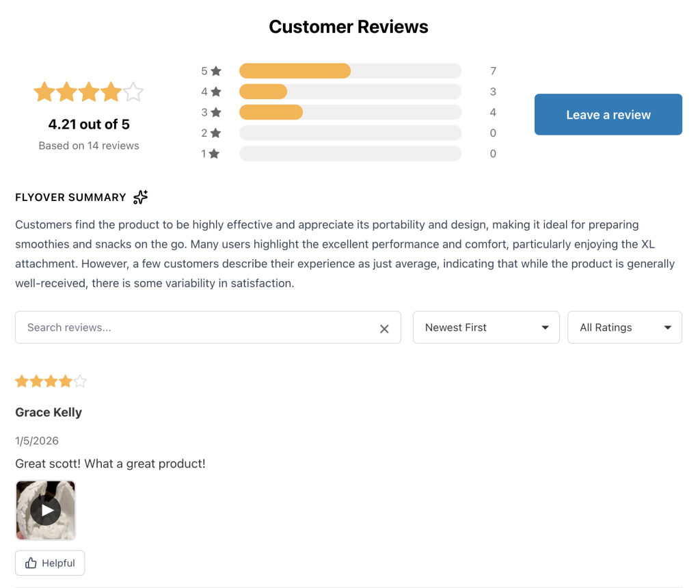Filter reviews by 5-star rating bar

point(350,71)
